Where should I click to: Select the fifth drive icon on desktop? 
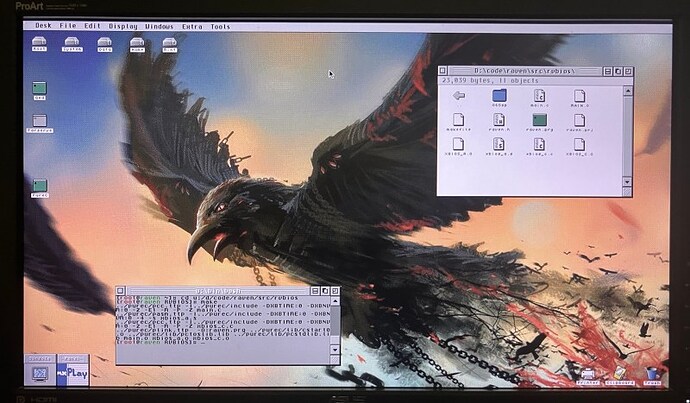click(x=169, y=44)
